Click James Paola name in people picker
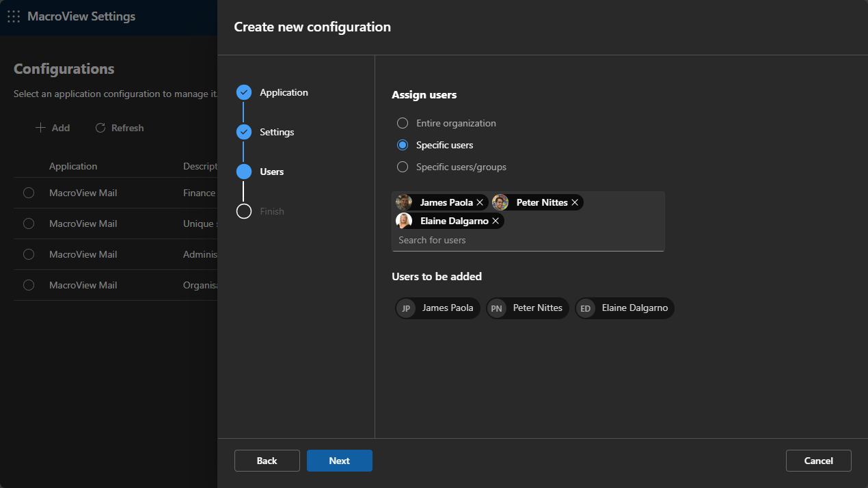 pos(446,202)
